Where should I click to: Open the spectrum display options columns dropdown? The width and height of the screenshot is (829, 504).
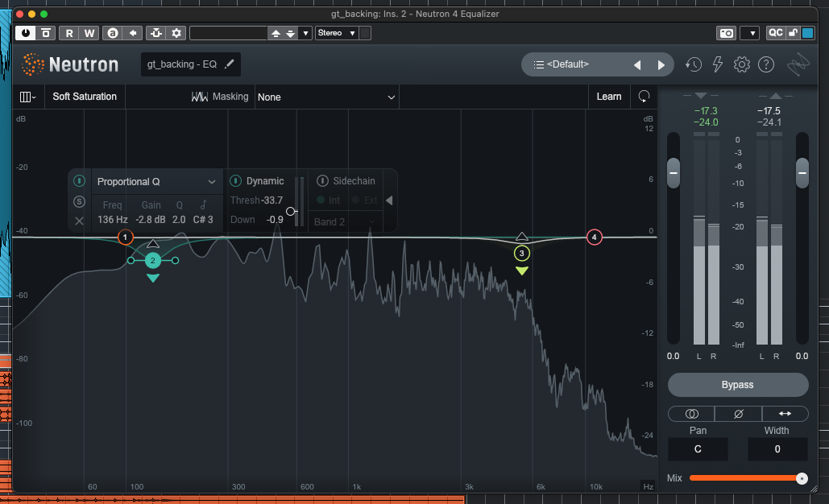[27, 97]
